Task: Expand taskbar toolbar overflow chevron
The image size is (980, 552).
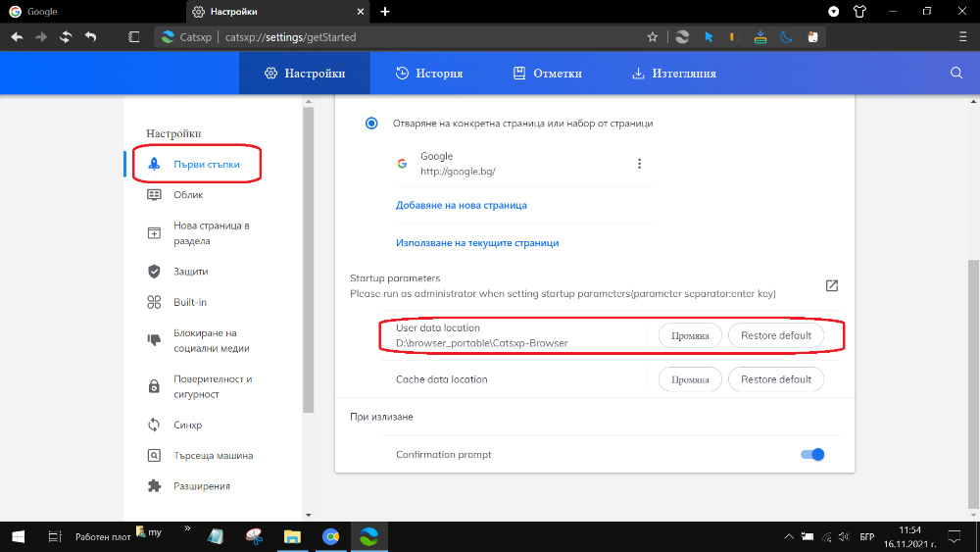Action: (x=187, y=528)
